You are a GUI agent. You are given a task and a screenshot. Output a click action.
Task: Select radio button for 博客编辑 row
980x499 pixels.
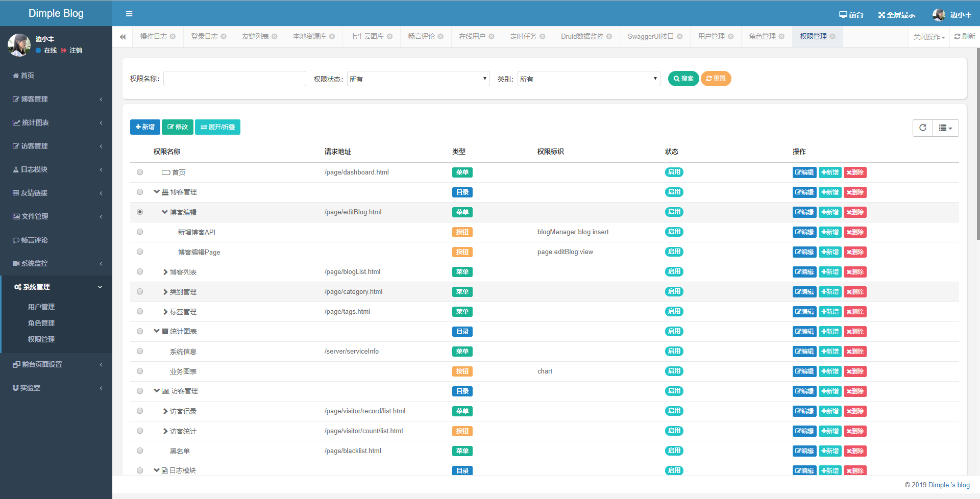point(140,212)
